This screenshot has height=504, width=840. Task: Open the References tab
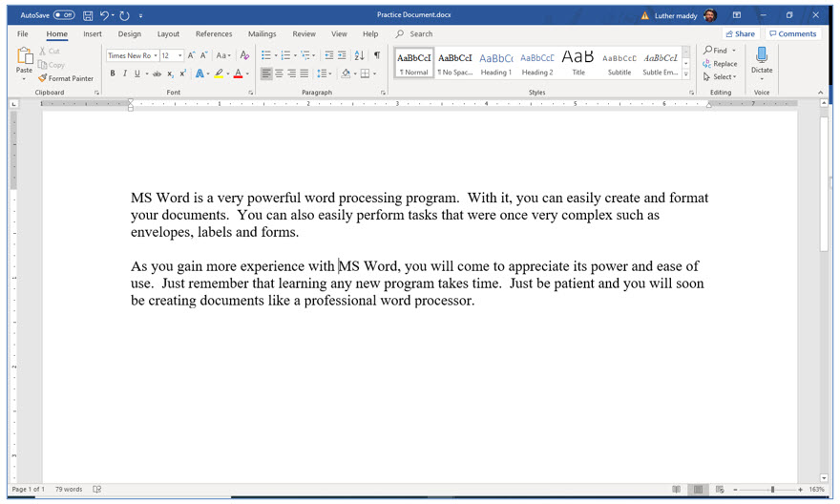tap(214, 33)
